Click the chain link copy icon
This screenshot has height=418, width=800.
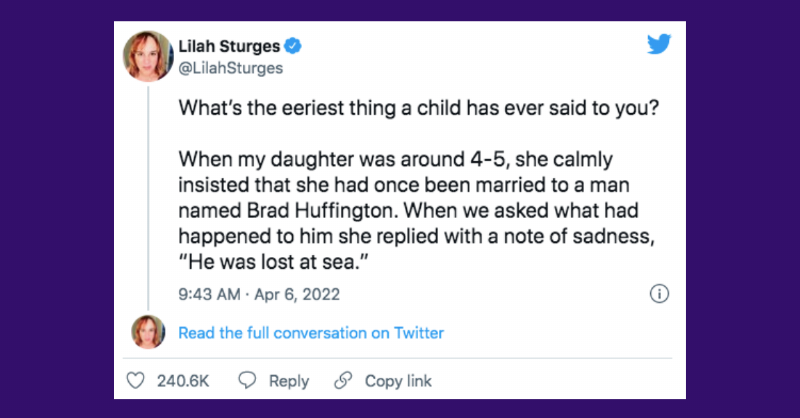[344, 381]
